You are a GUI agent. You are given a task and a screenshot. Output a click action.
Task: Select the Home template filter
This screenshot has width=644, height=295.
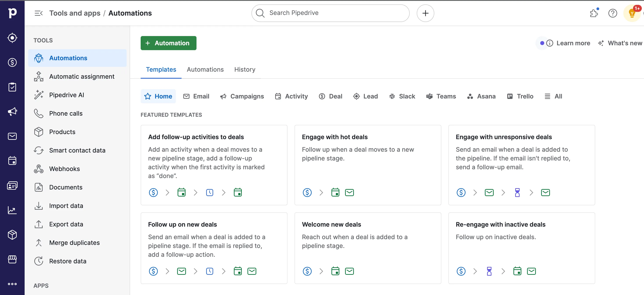[158, 96]
